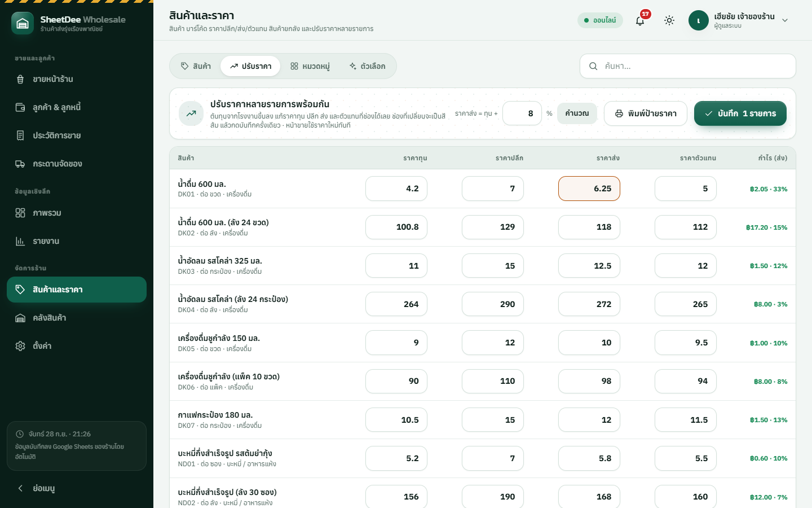The width and height of the screenshot is (812, 508).
Task: Open กระดานจัดของ in the sidebar
Action: 77,164
